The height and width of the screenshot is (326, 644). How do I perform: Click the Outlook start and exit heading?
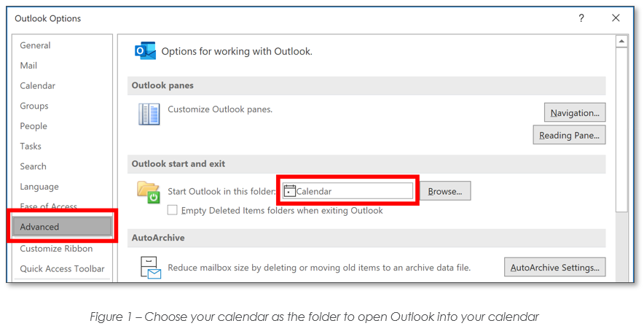pyautogui.click(x=178, y=163)
